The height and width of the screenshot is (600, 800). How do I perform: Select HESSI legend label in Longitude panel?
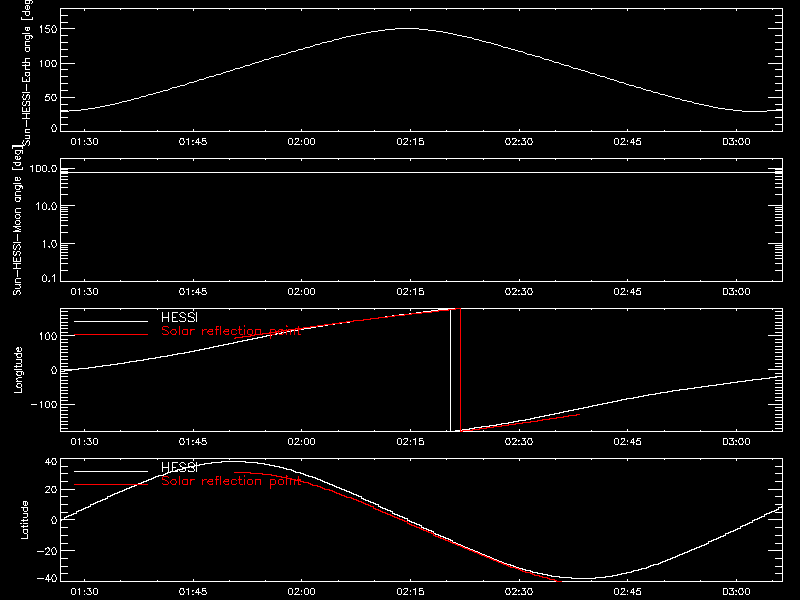click(179, 317)
